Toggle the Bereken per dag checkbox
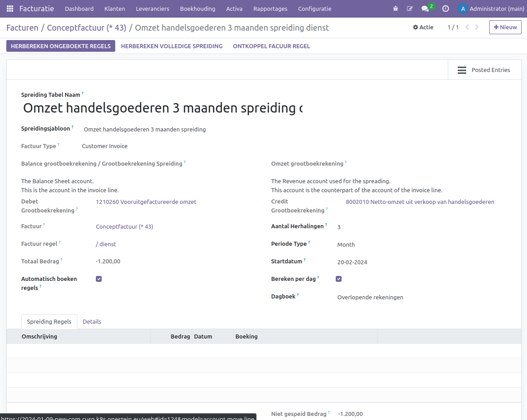The width and height of the screenshot is (527, 420). click(x=338, y=279)
